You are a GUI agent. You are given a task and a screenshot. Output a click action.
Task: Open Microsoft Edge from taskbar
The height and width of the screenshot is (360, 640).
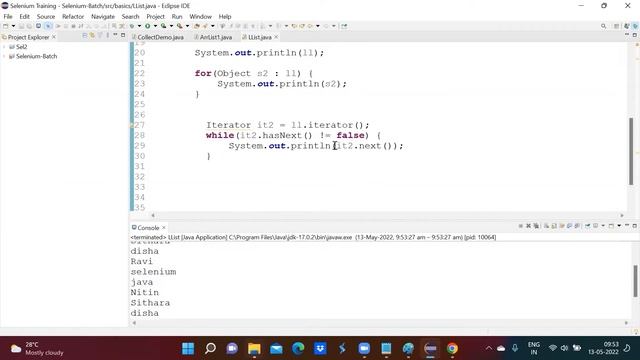[298, 349]
